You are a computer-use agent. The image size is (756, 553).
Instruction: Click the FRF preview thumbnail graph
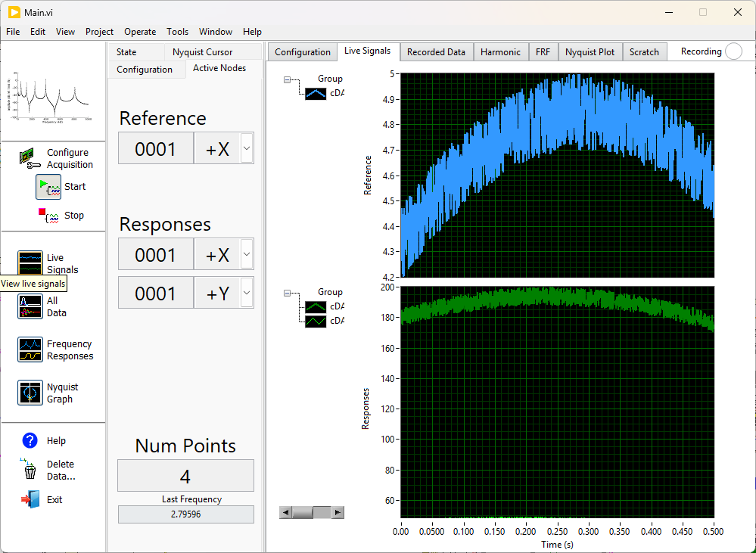48,96
